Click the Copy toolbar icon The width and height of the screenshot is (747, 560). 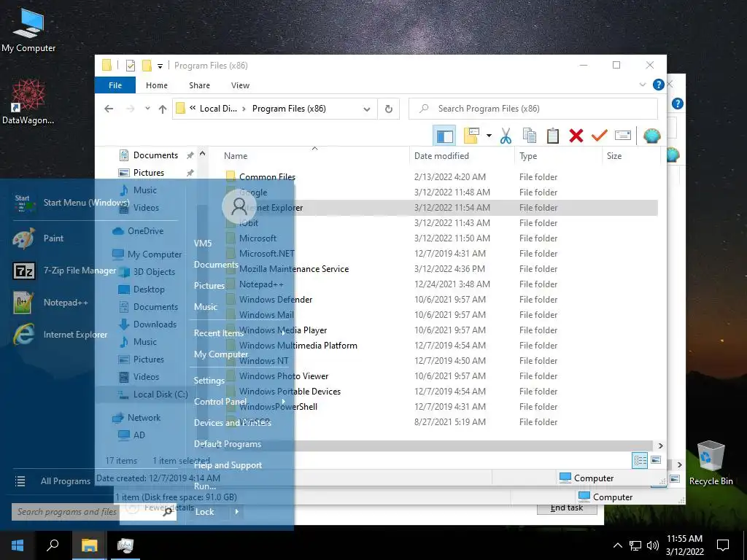(530, 136)
